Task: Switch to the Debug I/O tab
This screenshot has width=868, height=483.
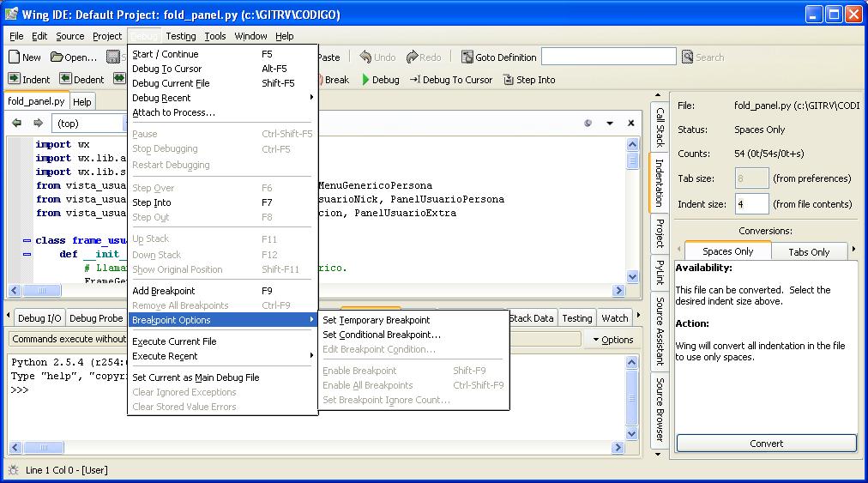Action: pyautogui.click(x=39, y=318)
